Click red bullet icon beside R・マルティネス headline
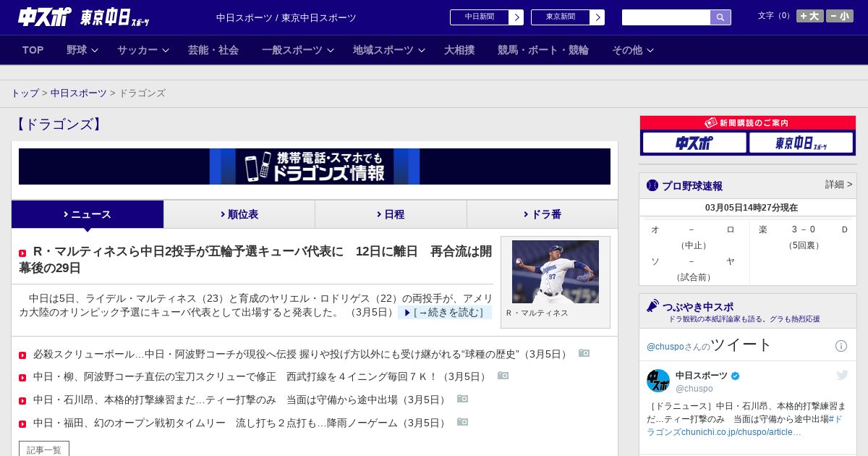 (22, 253)
